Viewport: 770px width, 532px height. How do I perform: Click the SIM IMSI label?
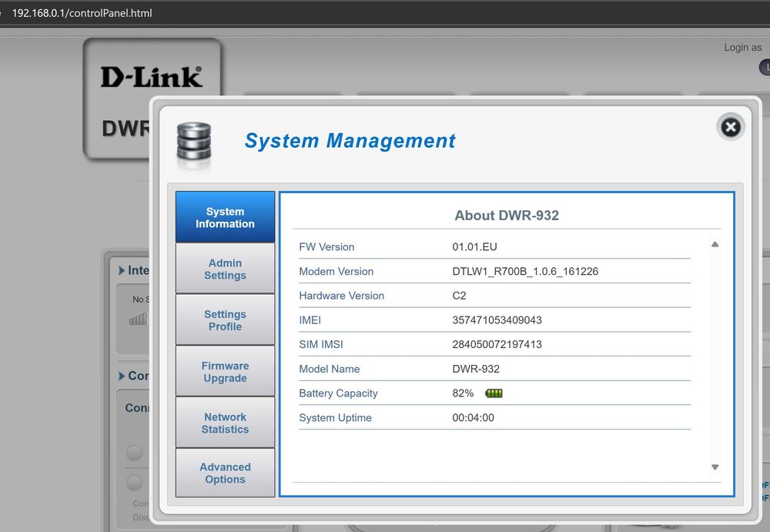[320, 344]
